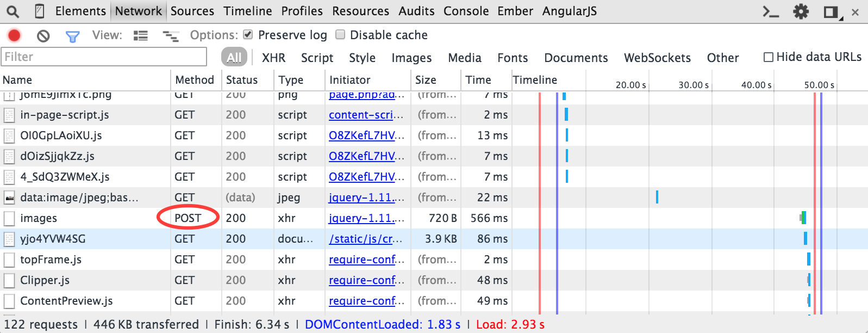This screenshot has height=333, width=868.
Task: Click the magnifying glass inspect icon
Action: click(x=13, y=11)
